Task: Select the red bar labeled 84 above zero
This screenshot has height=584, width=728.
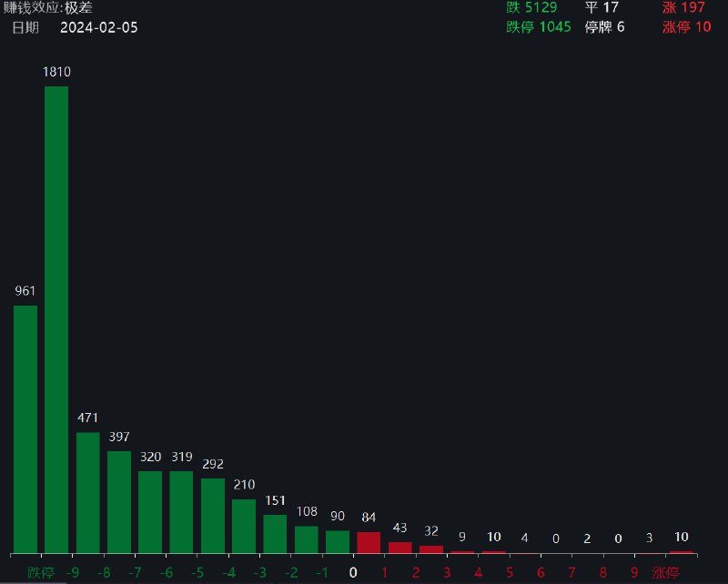Action: [369, 541]
